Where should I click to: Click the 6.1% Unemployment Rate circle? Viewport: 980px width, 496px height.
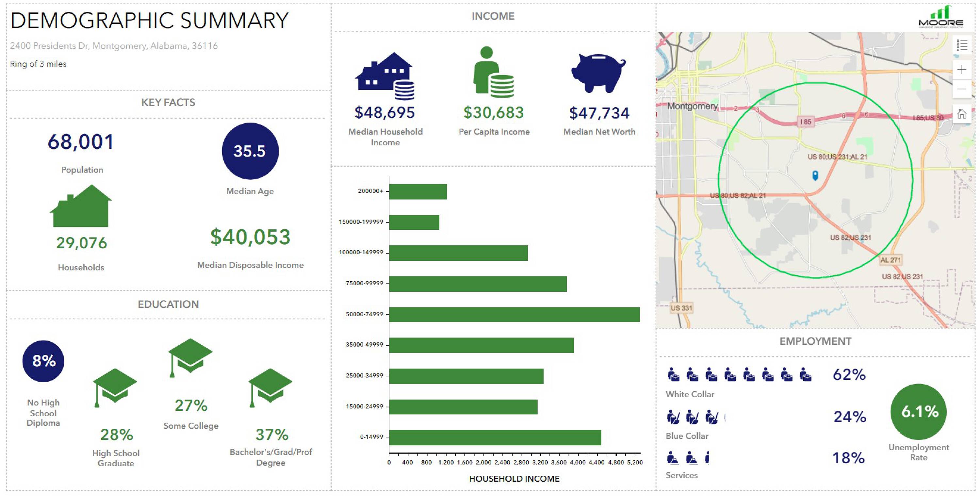(x=919, y=411)
